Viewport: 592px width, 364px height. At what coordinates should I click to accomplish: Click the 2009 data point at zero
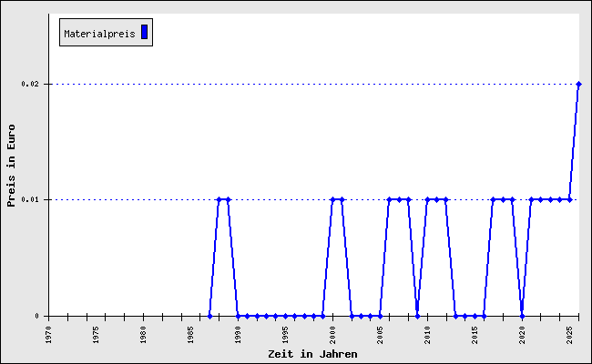[417, 316]
